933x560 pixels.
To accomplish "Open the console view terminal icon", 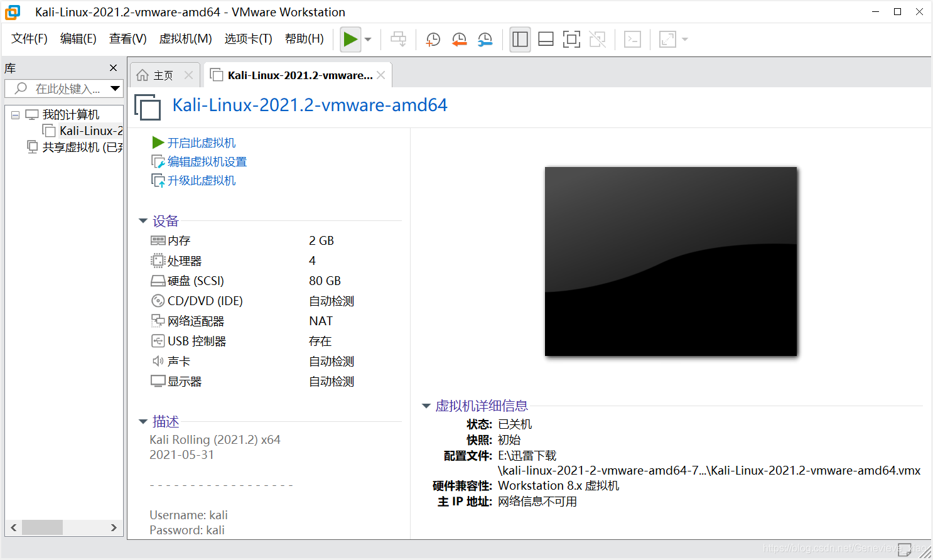I will coord(632,40).
